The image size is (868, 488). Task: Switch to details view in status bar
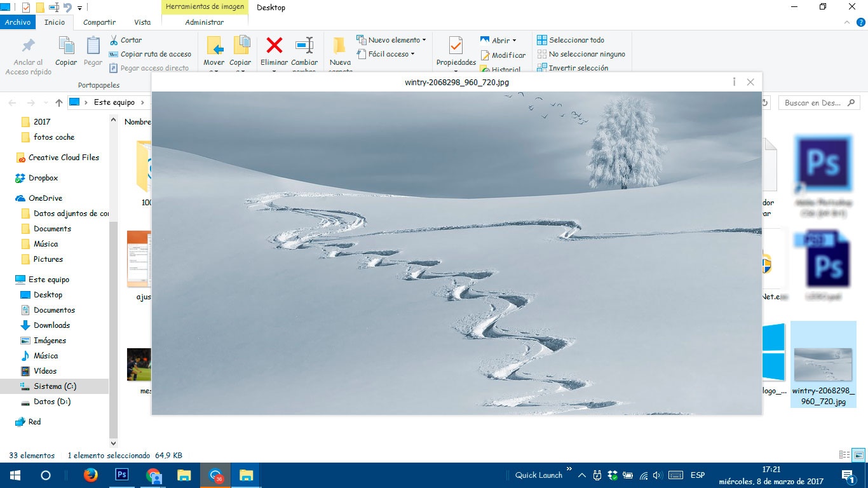(844, 455)
